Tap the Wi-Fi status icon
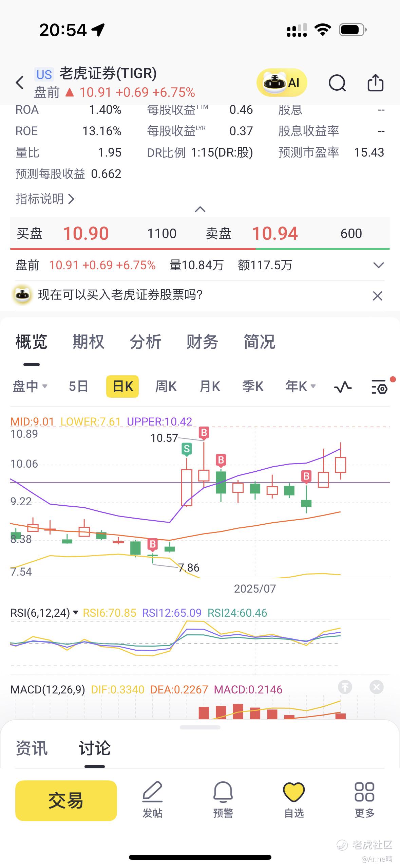Viewport: 400px width, 868px height. coord(323,30)
